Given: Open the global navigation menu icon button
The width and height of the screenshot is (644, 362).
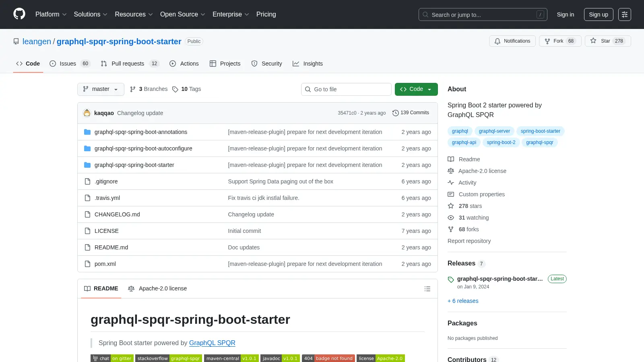Looking at the screenshot, I should (625, 14).
